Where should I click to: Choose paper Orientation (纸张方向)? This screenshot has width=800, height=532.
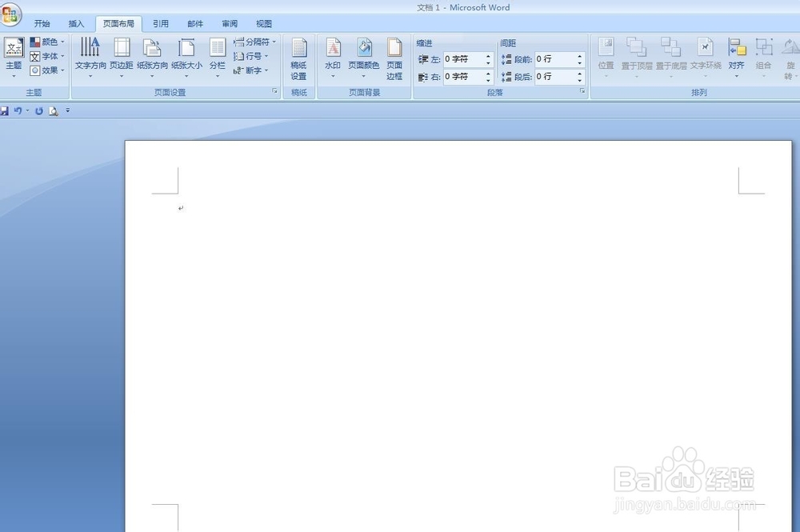(x=152, y=56)
